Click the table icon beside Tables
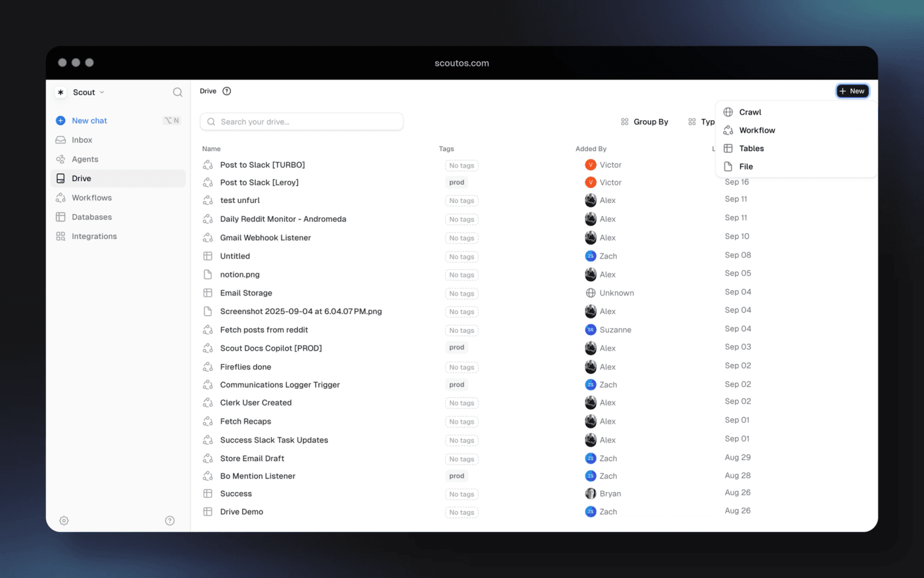Image resolution: width=924 pixels, height=578 pixels. click(x=728, y=148)
